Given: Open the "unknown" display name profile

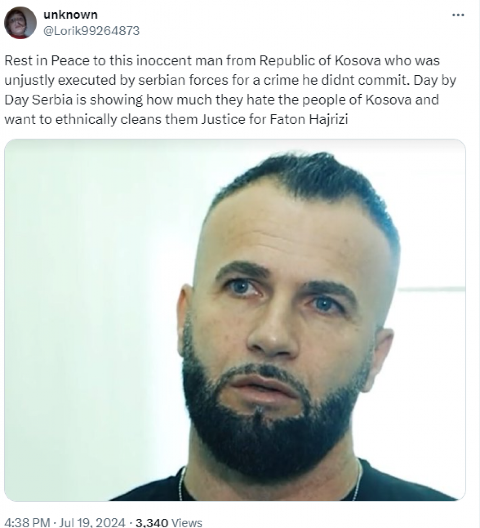Looking at the screenshot, I should (70, 14).
